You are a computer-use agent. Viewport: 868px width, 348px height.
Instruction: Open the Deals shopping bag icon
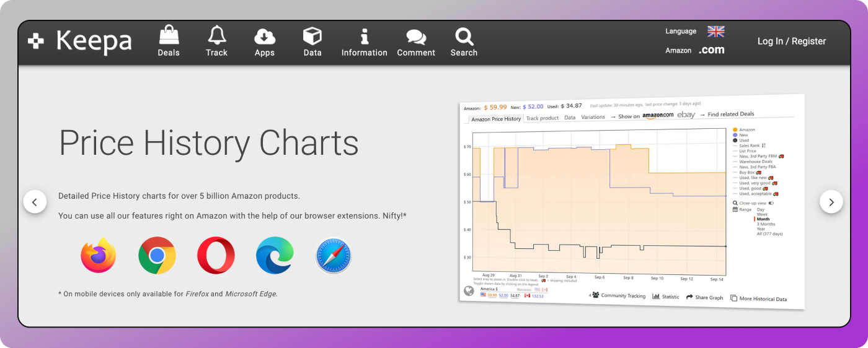coord(168,35)
